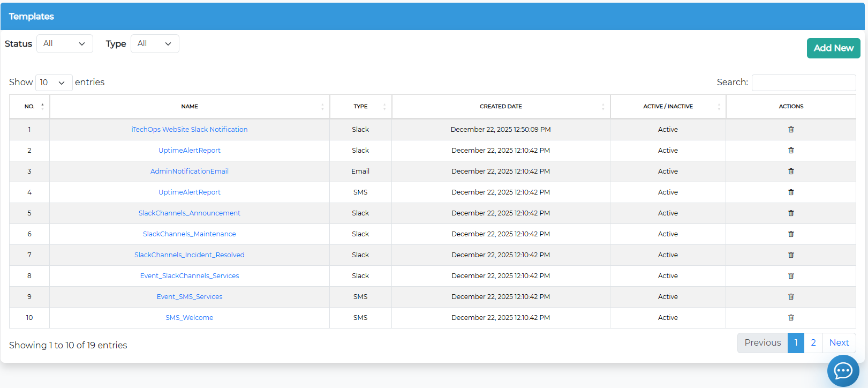Open Event_SlackChannels_Services template link

[190, 276]
